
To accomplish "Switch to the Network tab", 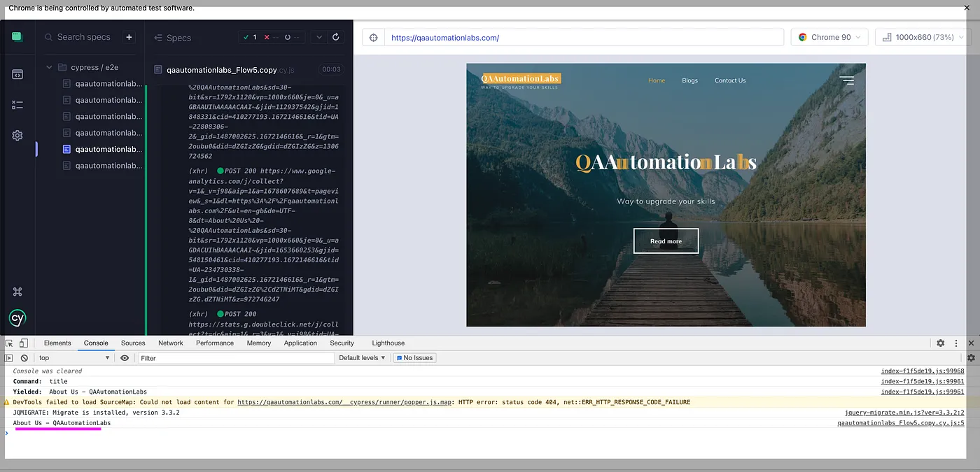I will (x=170, y=343).
